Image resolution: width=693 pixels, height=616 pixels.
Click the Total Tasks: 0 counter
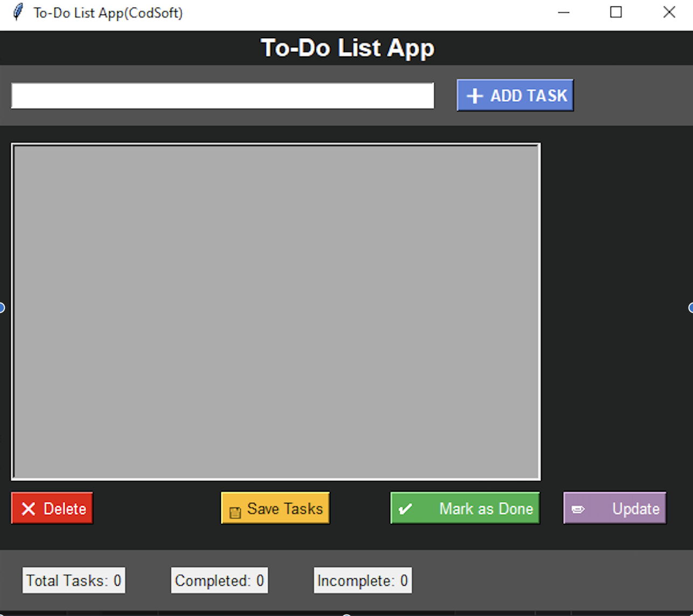(74, 580)
